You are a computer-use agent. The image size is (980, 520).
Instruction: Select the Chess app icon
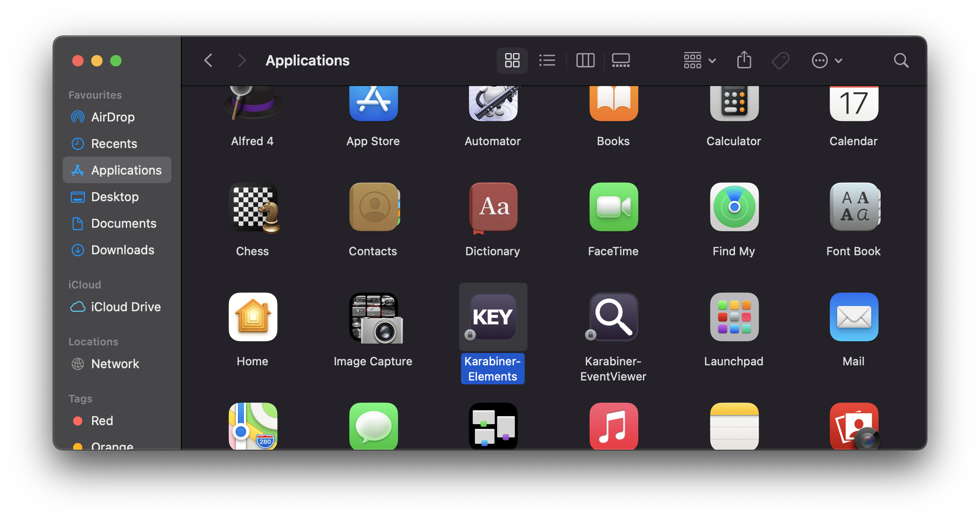click(253, 208)
